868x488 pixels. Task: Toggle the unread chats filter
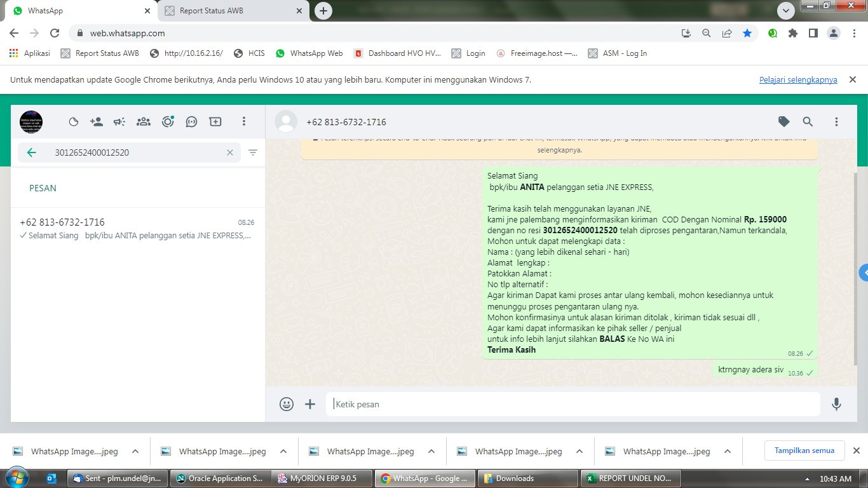[253, 152]
